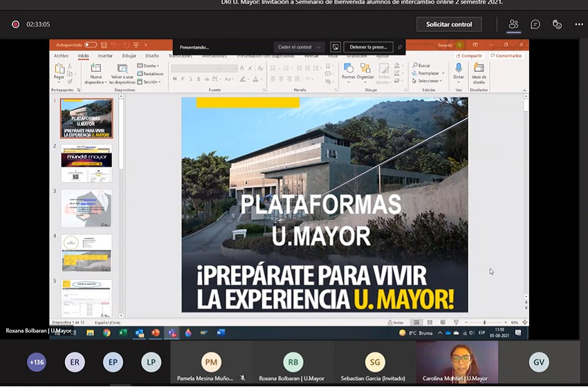Click the Compartir button
This screenshot has height=387, width=588.
[x=469, y=56]
